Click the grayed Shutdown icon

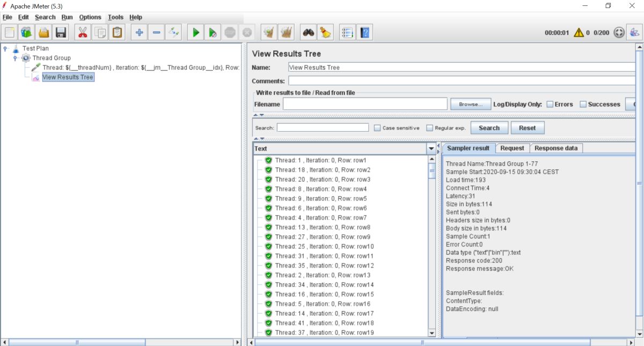pyautogui.click(x=247, y=32)
